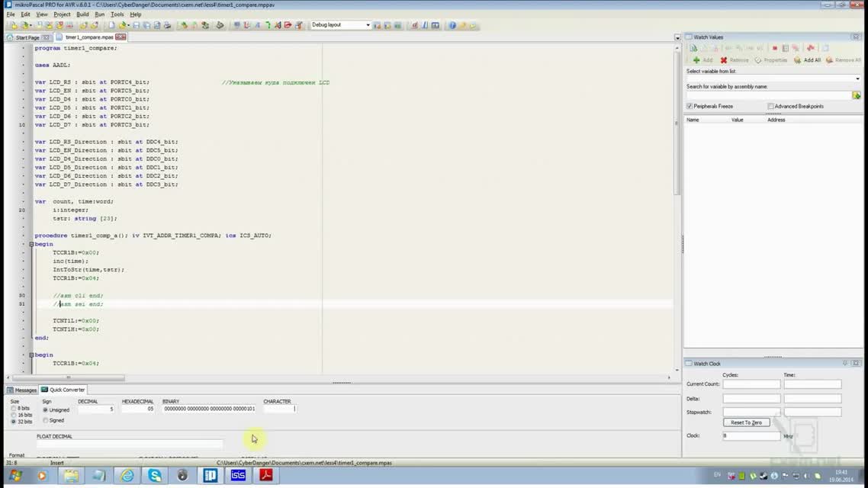Click the New Unit file icon in toolbar
This screenshot has width=868, height=488.
111,25
